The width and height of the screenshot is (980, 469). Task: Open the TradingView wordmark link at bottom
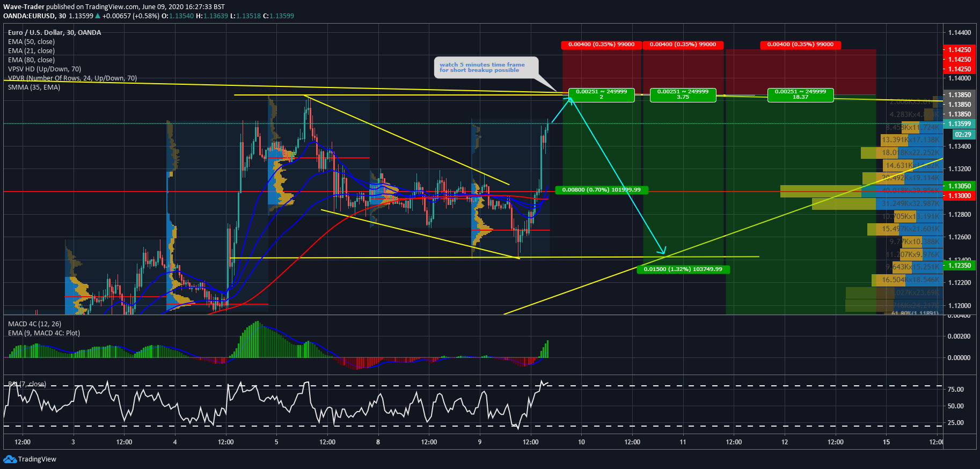[x=37, y=459]
